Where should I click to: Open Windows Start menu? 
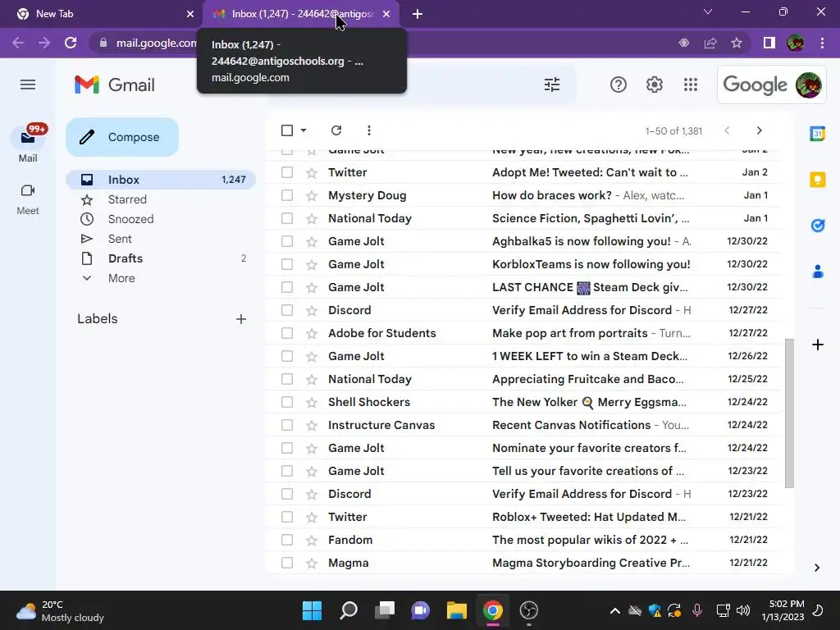tap(312, 610)
